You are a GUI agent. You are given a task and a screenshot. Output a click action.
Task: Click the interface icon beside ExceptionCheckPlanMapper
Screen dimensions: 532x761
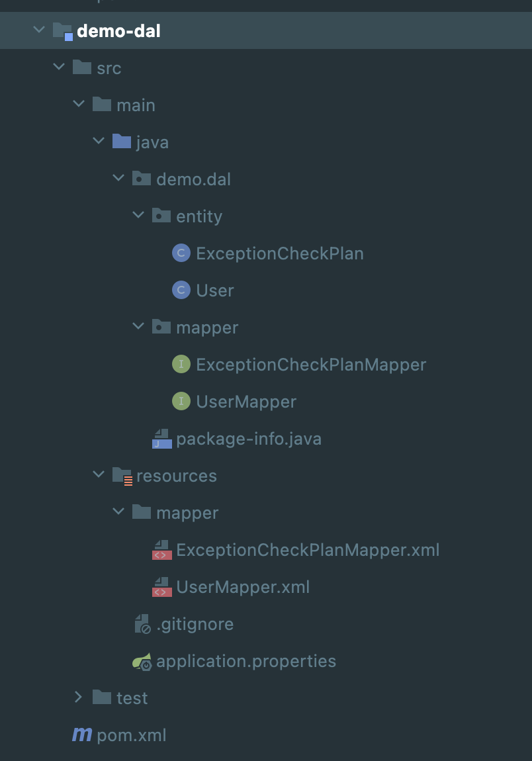181,364
